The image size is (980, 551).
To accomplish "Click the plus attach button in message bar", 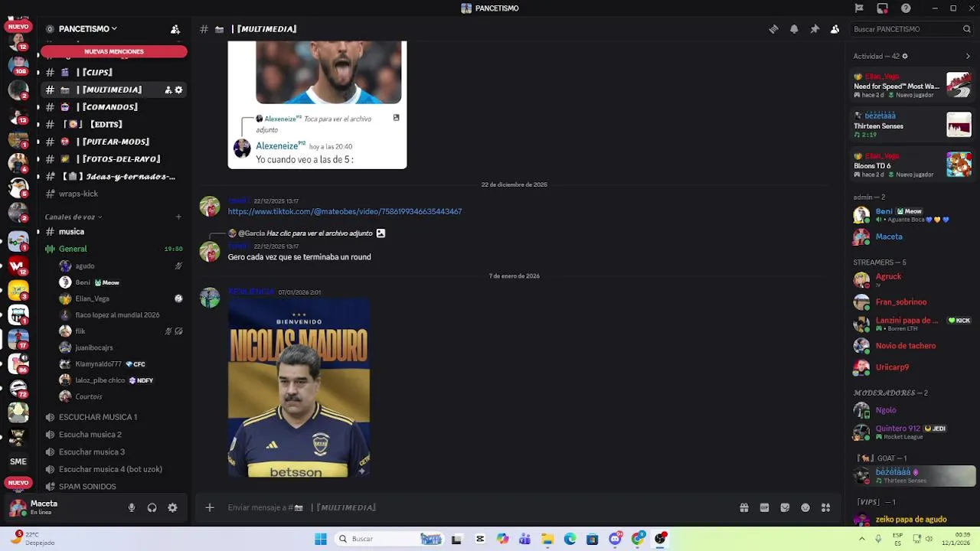I will 209,507.
